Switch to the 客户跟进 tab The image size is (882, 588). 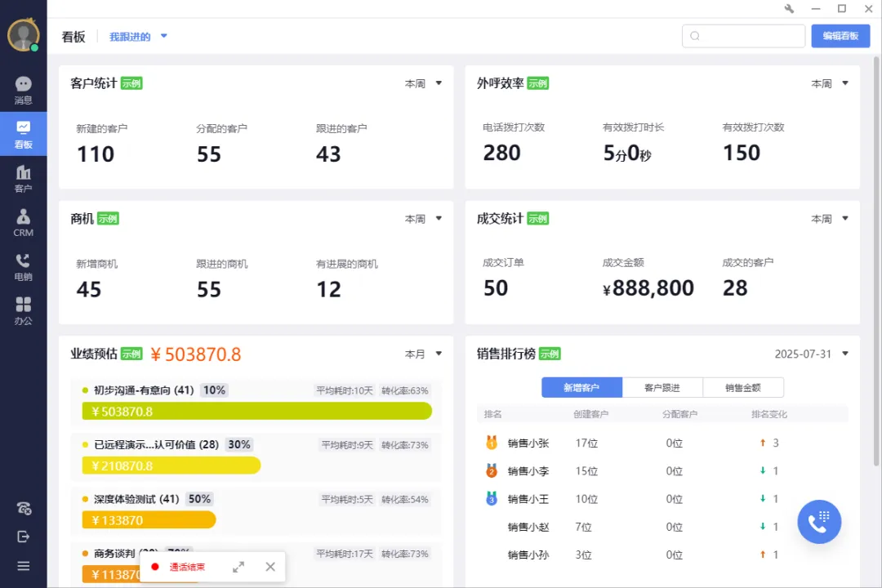pyautogui.click(x=662, y=388)
